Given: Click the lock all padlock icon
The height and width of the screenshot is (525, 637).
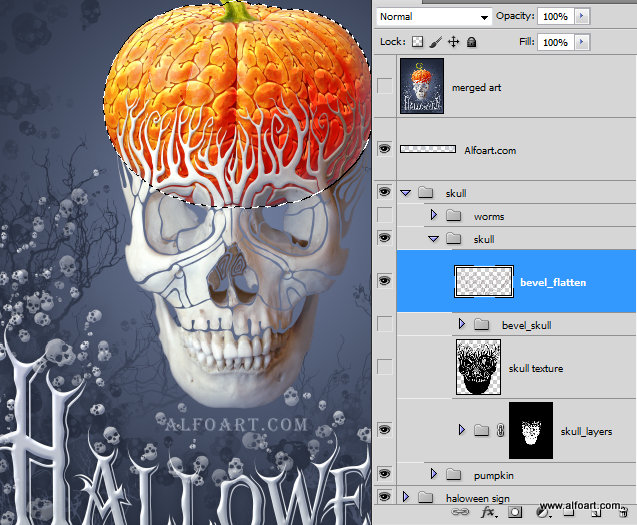Looking at the screenshot, I should [471, 42].
